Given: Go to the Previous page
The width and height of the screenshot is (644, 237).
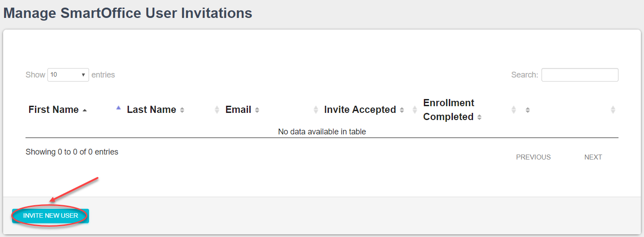Looking at the screenshot, I should [533, 157].
